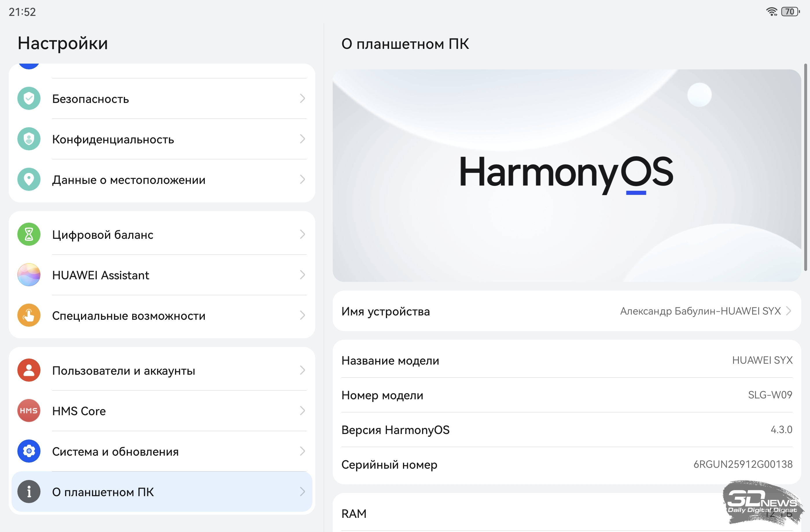
Task: Click the right panel vertical scrollbar
Action: pyautogui.click(x=805, y=167)
